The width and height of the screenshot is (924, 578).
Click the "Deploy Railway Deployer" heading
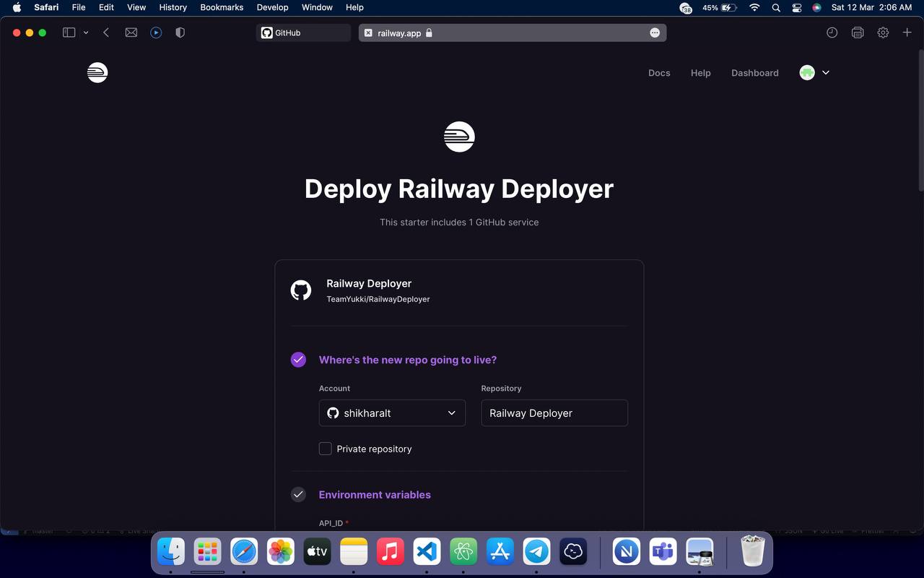click(x=459, y=189)
